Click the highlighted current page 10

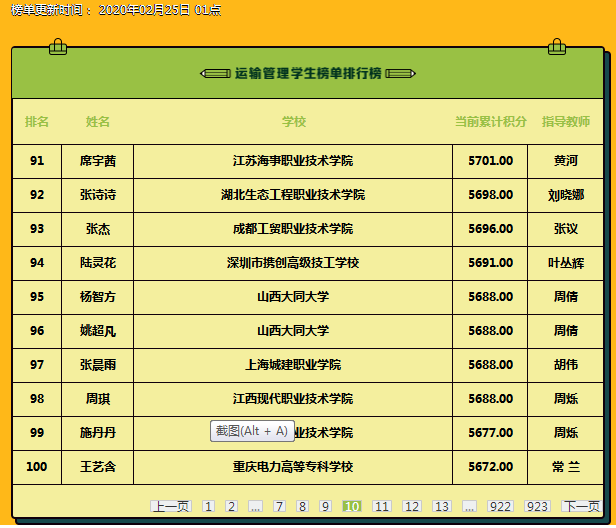pyautogui.click(x=351, y=507)
